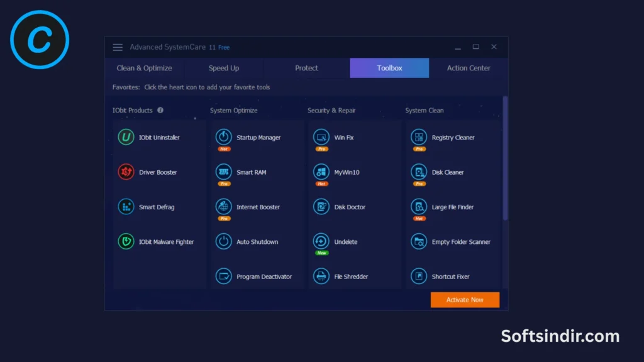The image size is (644, 362).
Task: Go to the Action Center tab
Action: click(469, 68)
